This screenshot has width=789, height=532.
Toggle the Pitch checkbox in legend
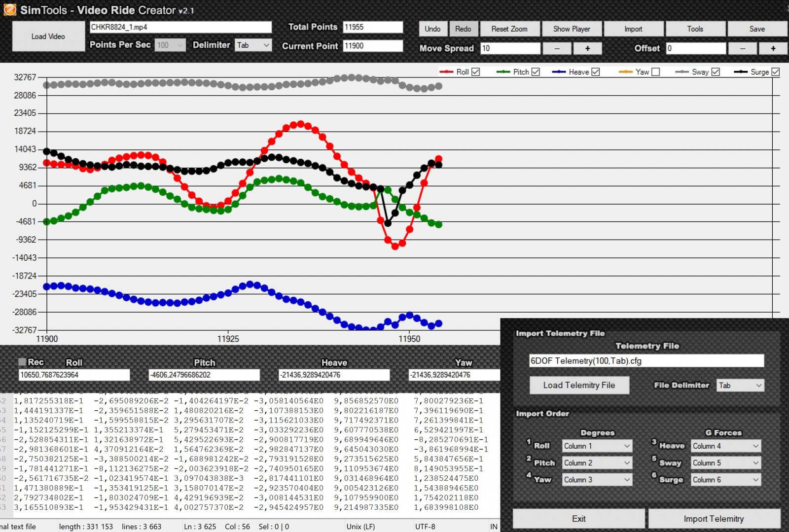coord(536,72)
